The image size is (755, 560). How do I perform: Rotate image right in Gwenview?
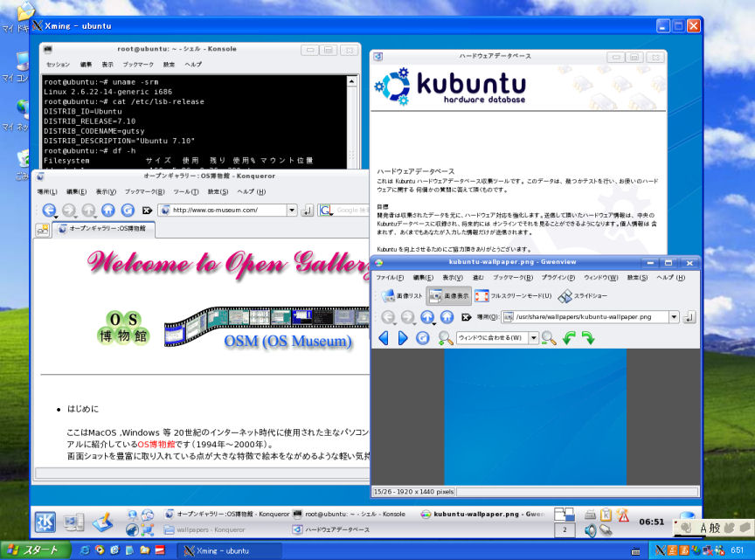coord(588,338)
